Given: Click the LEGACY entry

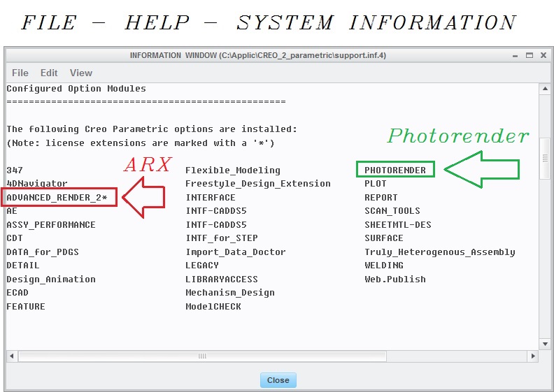Looking at the screenshot, I should [202, 266].
